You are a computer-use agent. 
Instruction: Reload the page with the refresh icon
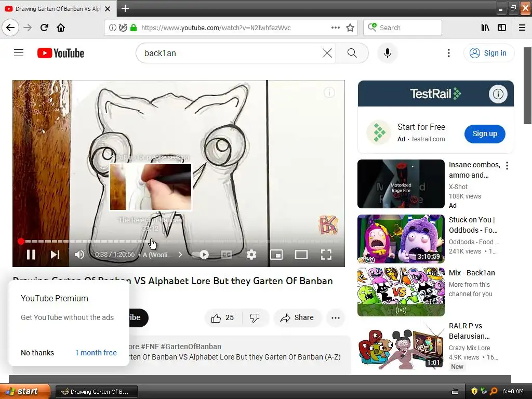(44, 28)
